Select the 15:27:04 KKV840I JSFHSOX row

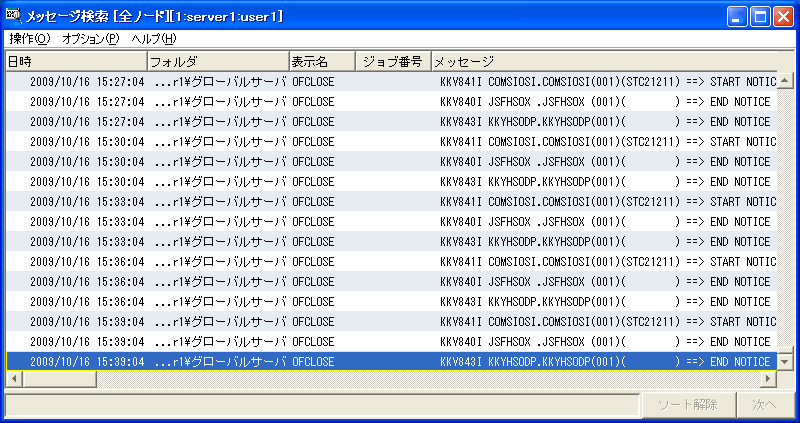(391, 102)
